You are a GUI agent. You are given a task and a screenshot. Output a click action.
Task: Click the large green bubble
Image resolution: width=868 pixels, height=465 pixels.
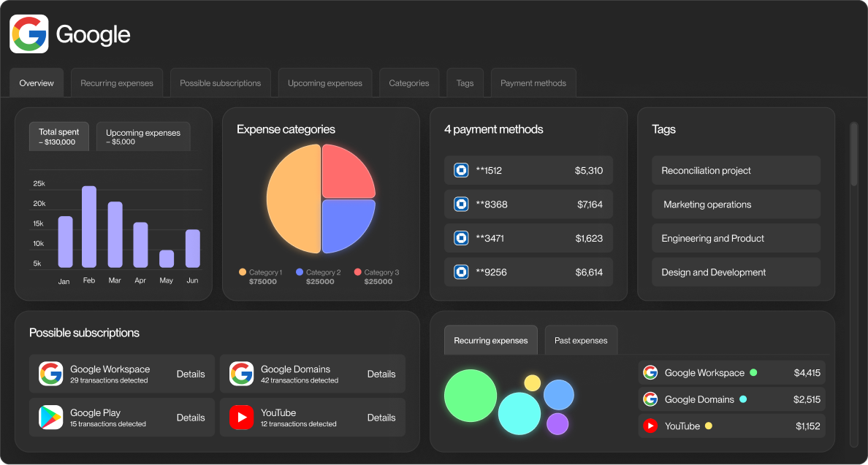coord(471,396)
